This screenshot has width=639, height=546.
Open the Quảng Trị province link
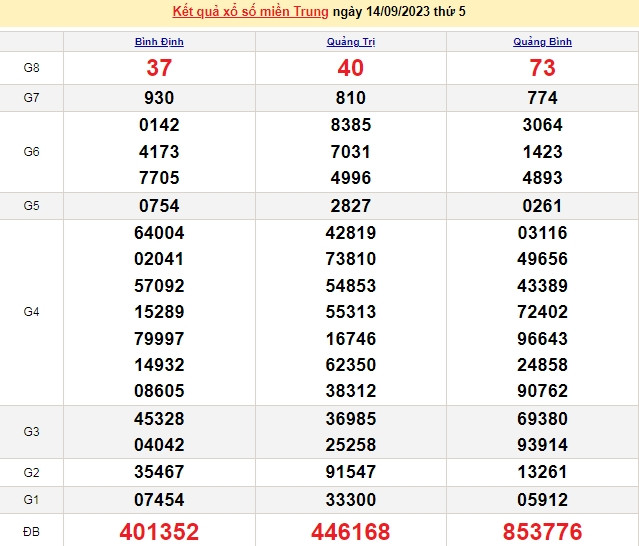coord(351,42)
